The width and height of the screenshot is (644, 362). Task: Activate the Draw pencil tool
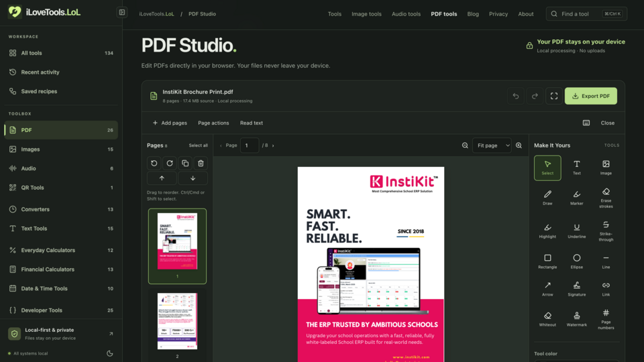tap(547, 198)
